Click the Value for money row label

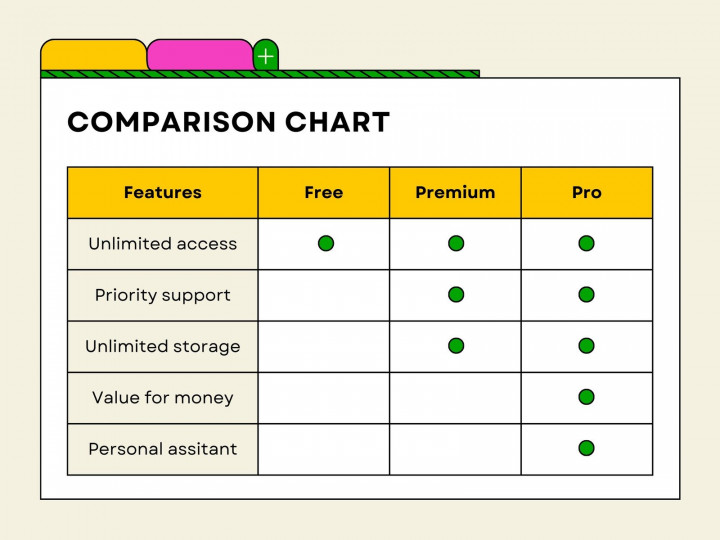point(163,398)
